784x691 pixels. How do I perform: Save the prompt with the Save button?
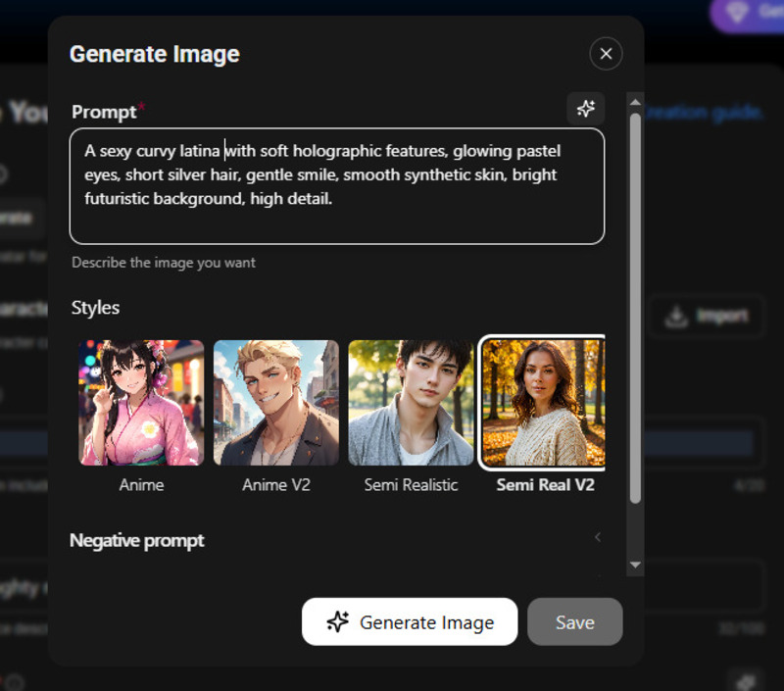tap(575, 621)
